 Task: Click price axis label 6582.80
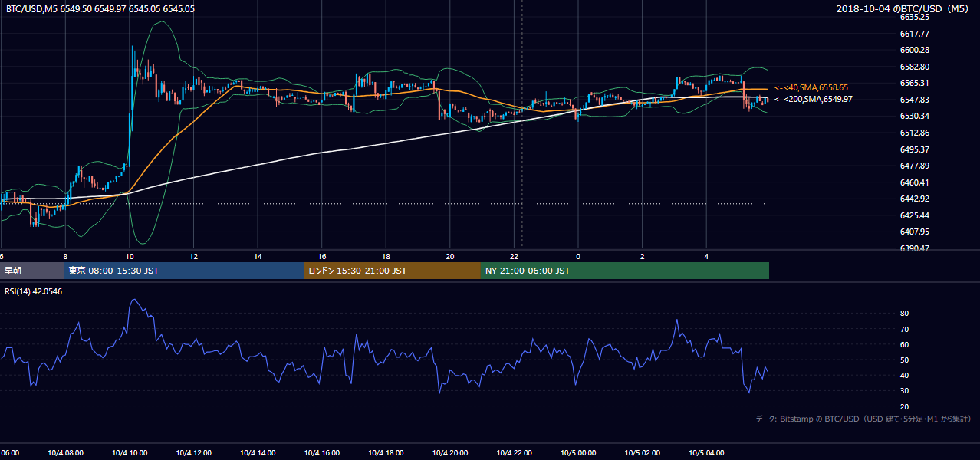915,67
